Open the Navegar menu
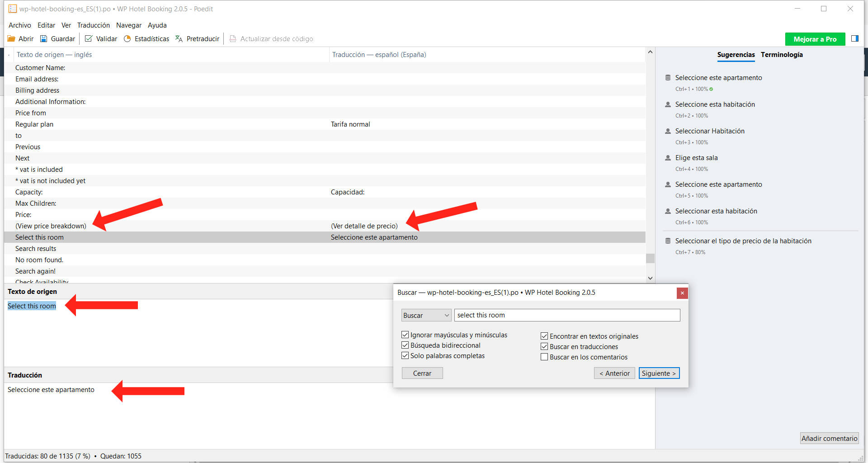This screenshot has width=868, height=463. click(x=129, y=25)
